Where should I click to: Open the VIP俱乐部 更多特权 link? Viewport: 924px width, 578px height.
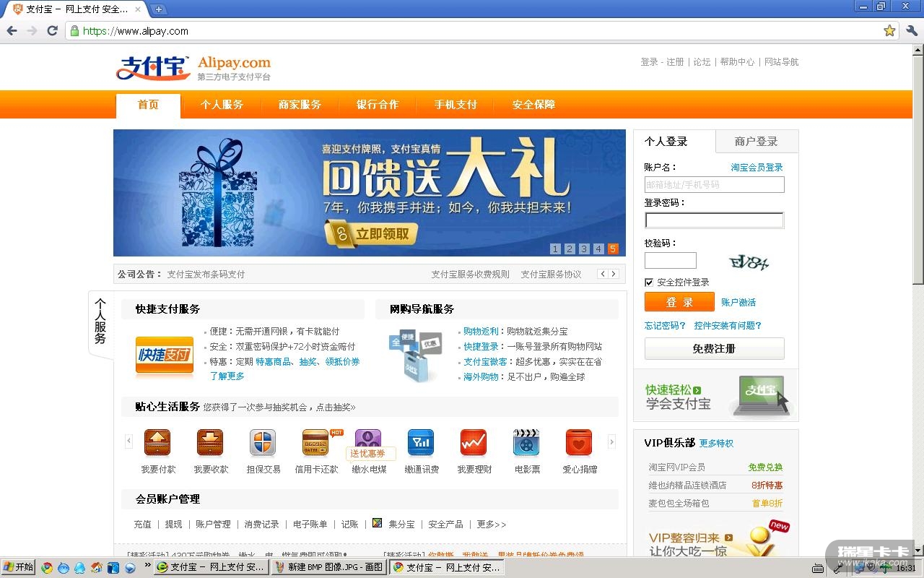pyautogui.click(x=716, y=444)
